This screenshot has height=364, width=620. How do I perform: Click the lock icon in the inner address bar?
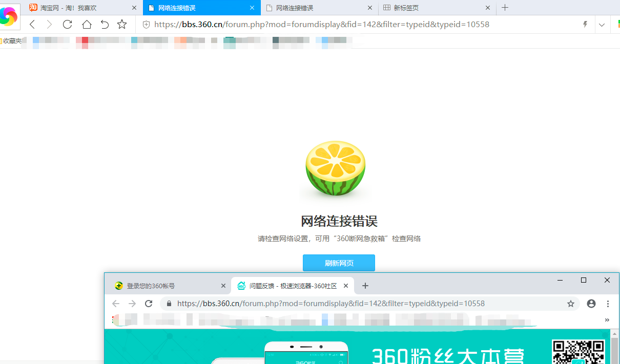point(169,303)
